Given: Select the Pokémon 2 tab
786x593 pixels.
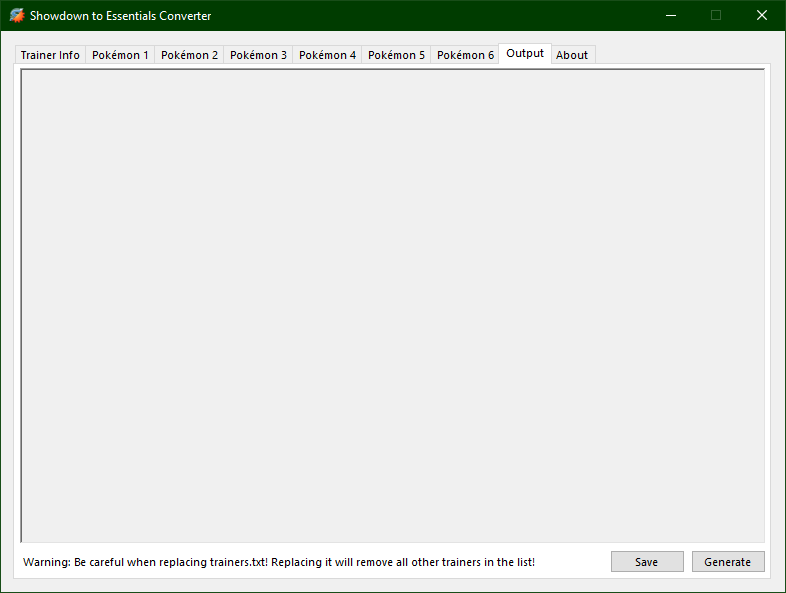Looking at the screenshot, I should click(189, 55).
